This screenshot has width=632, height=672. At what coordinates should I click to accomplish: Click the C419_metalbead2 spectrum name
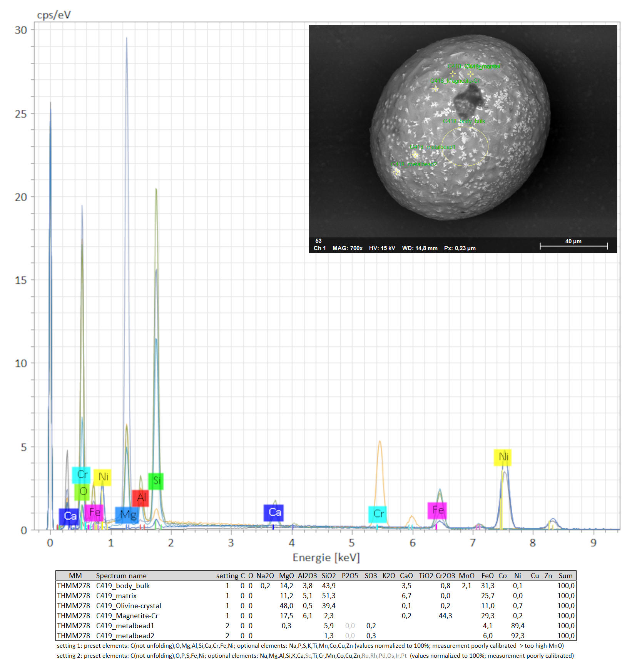click(125, 636)
